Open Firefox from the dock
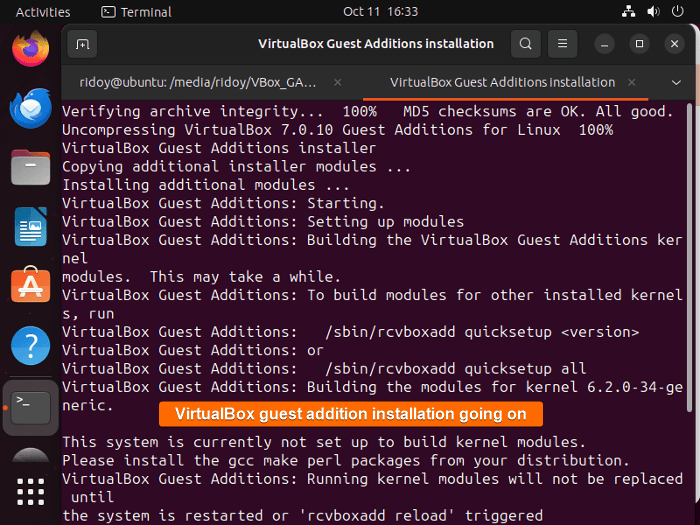 [30, 48]
